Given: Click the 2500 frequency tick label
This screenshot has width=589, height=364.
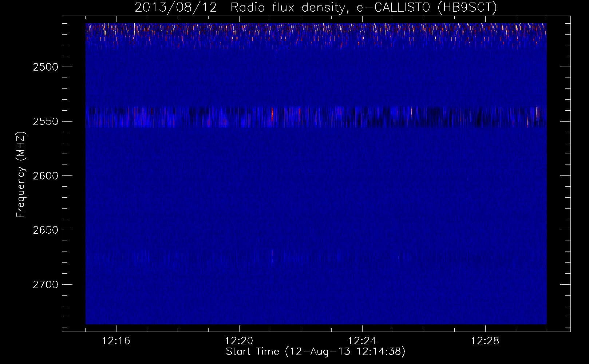Looking at the screenshot, I should [x=45, y=67].
